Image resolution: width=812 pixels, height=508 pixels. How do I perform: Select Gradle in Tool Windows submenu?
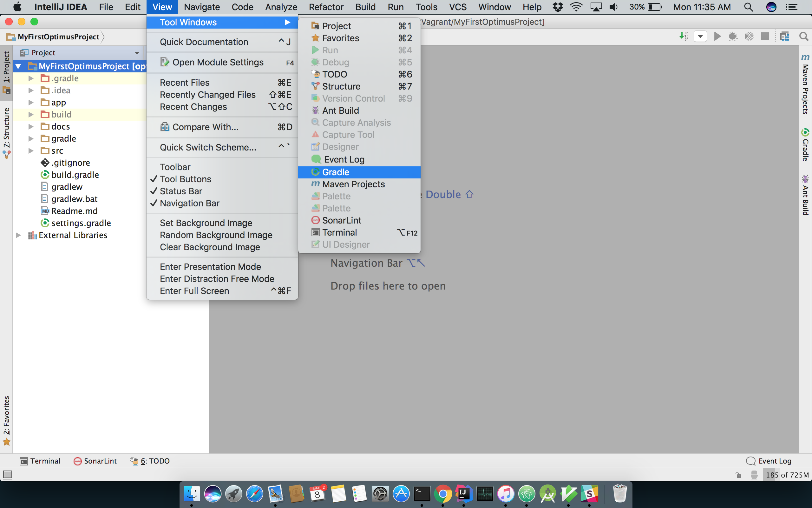[359, 172]
